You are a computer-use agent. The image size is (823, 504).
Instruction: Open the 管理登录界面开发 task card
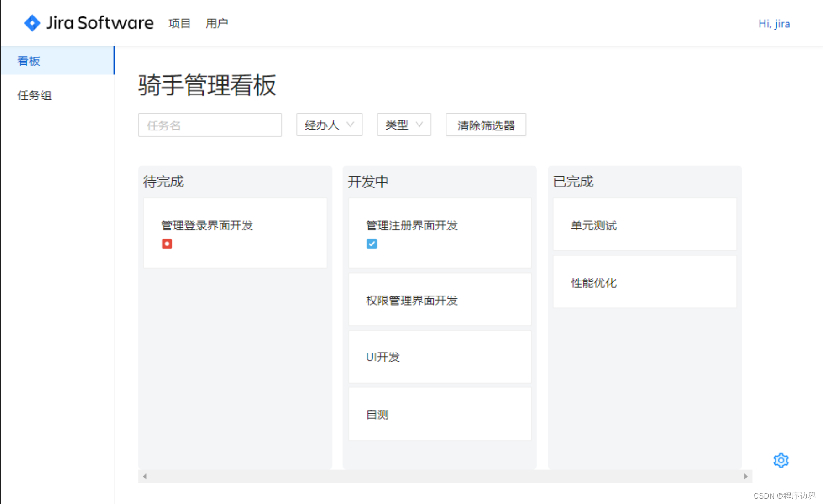[235, 233]
